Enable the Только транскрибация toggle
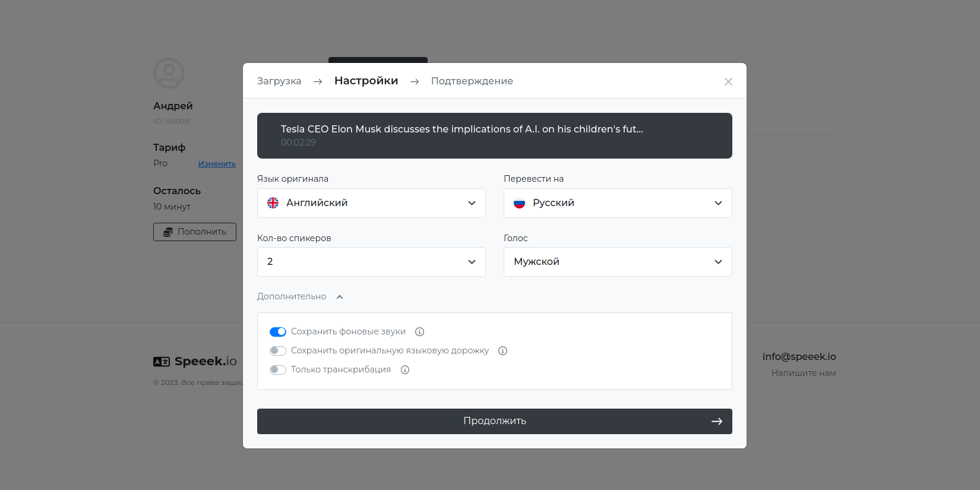Screen dimensions: 980x490 point(278,370)
